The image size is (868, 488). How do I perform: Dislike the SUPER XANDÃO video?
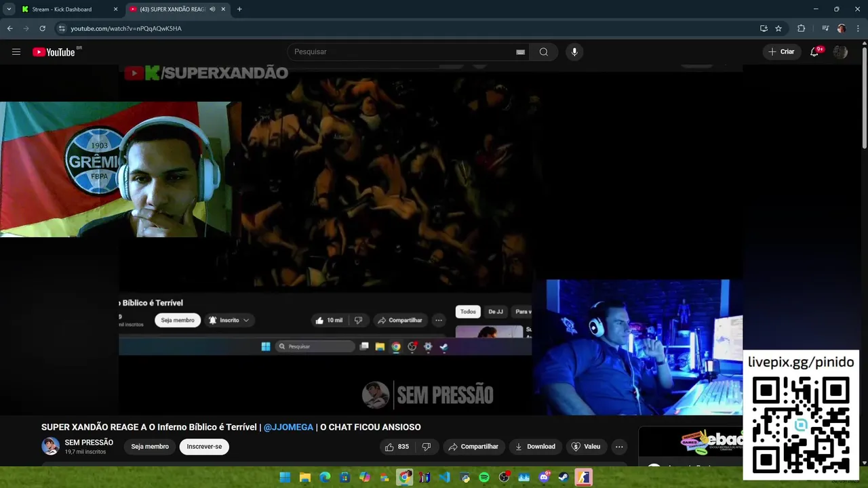tap(427, 447)
